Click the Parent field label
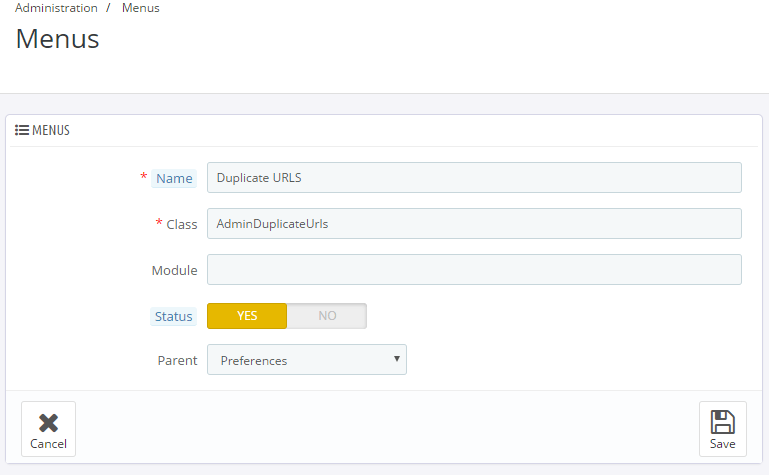The height and width of the screenshot is (475, 769). [177, 361]
